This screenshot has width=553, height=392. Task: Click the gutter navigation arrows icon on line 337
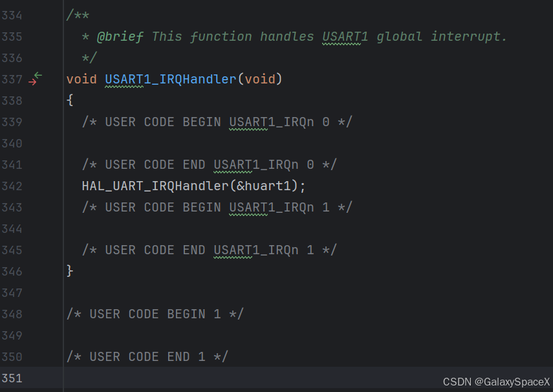(x=36, y=79)
